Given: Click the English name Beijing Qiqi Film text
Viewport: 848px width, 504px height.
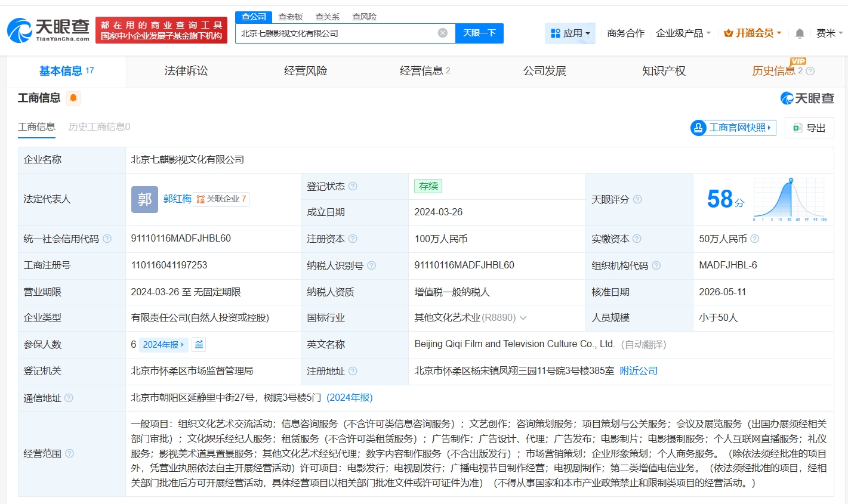Looking at the screenshot, I should 514,344.
